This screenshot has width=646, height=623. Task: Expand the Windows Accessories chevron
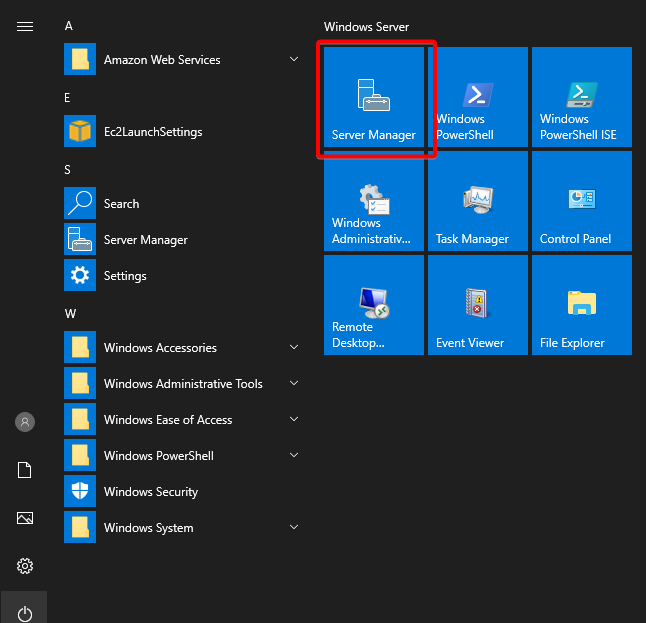(x=294, y=347)
